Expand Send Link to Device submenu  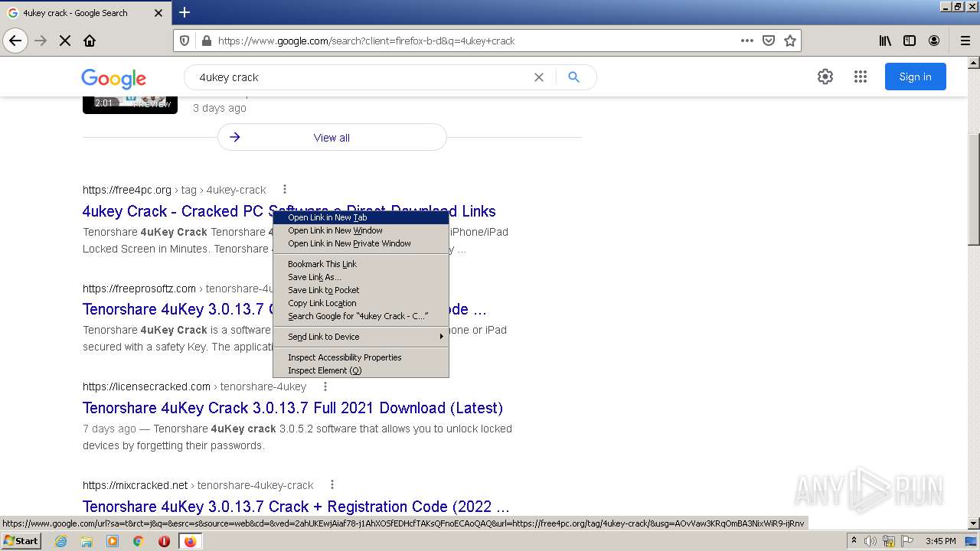point(361,337)
